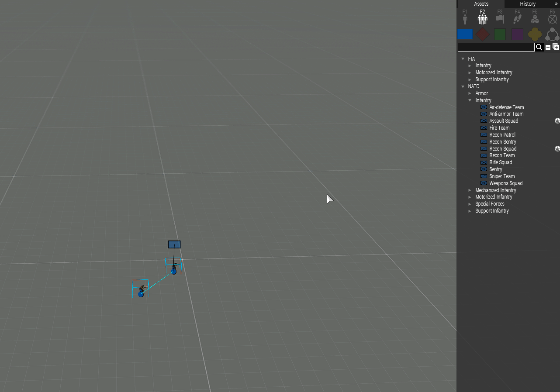Switch to F3 Triggers flag icon
The width and height of the screenshot is (560, 392).
pyautogui.click(x=500, y=18)
